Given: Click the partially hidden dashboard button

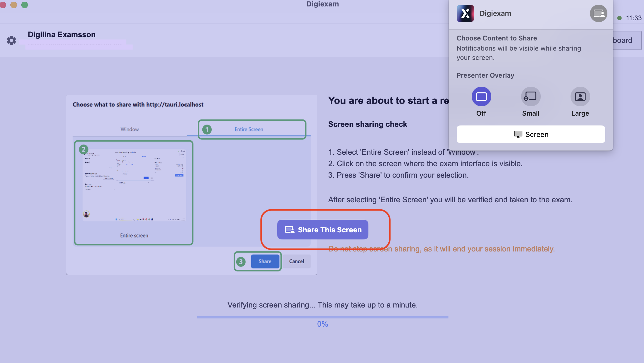Looking at the screenshot, I should tap(627, 40).
